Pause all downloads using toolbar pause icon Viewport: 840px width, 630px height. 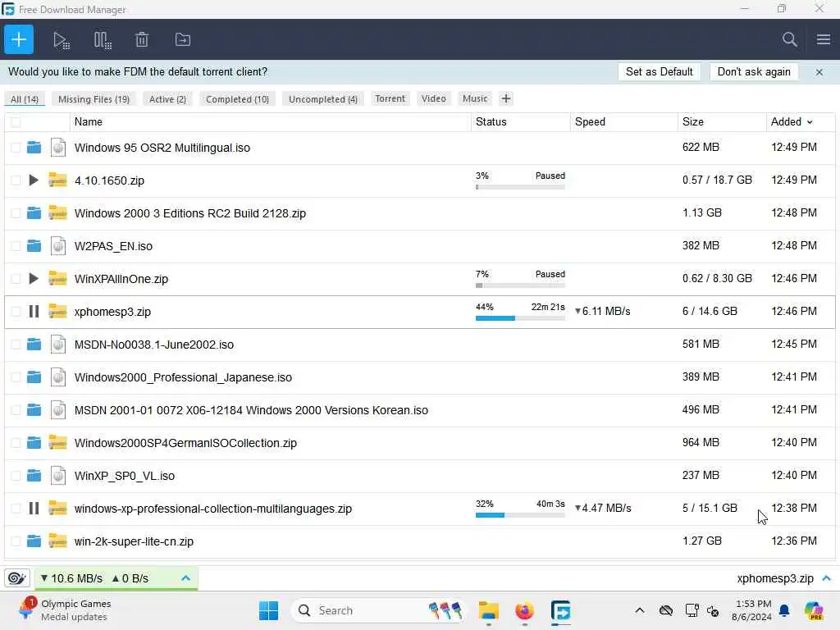point(103,40)
